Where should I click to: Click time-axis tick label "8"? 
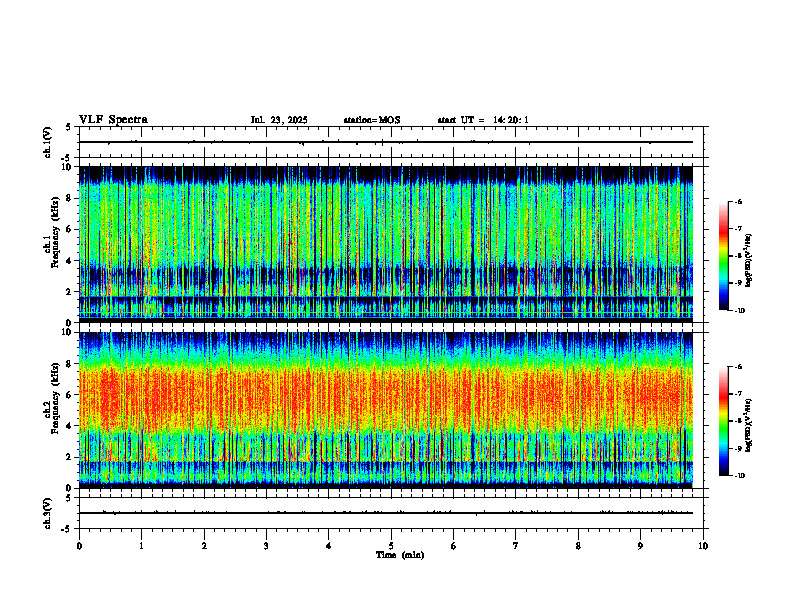pyautogui.click(x=578, y=546)
